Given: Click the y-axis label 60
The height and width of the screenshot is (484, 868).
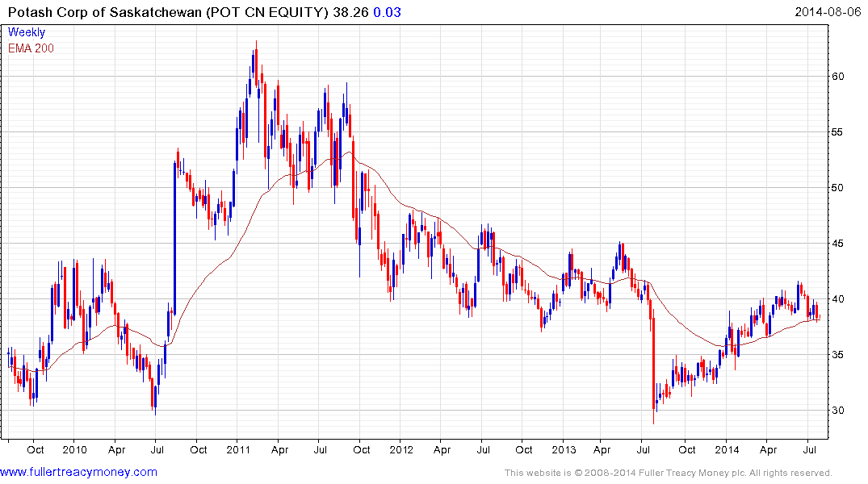Looking at the screenshot, I should (838, 77).
